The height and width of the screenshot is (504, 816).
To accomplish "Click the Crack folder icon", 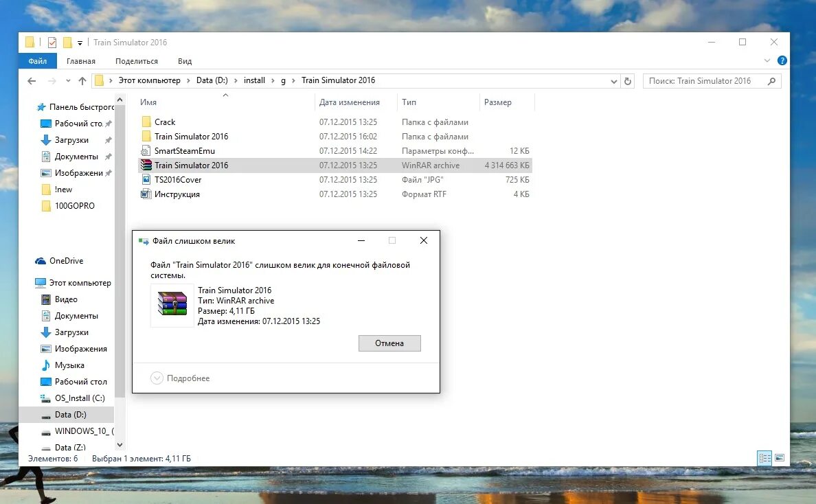I will click(146, 122).
